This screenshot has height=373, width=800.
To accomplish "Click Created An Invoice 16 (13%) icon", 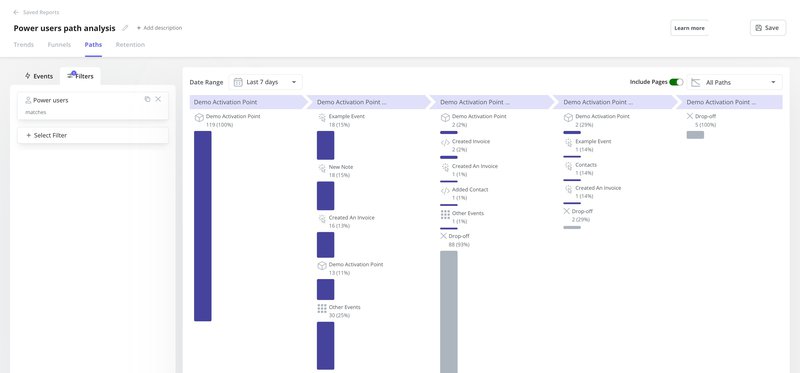I will coord(322,218).
